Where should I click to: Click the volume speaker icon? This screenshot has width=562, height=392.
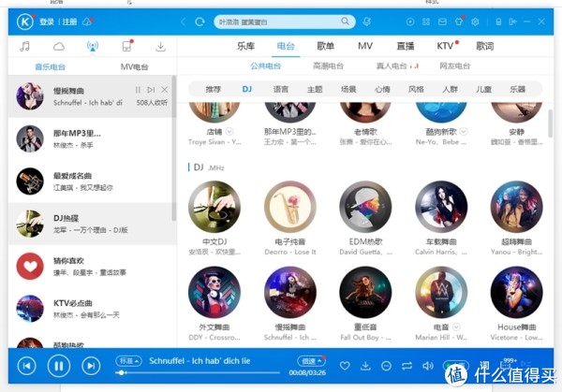point(428,366)
